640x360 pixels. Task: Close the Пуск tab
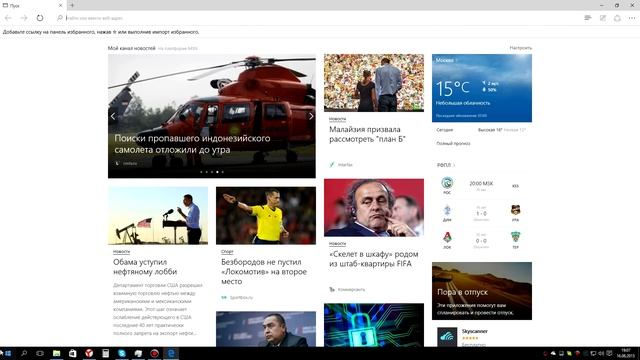(x=60, y=5)
